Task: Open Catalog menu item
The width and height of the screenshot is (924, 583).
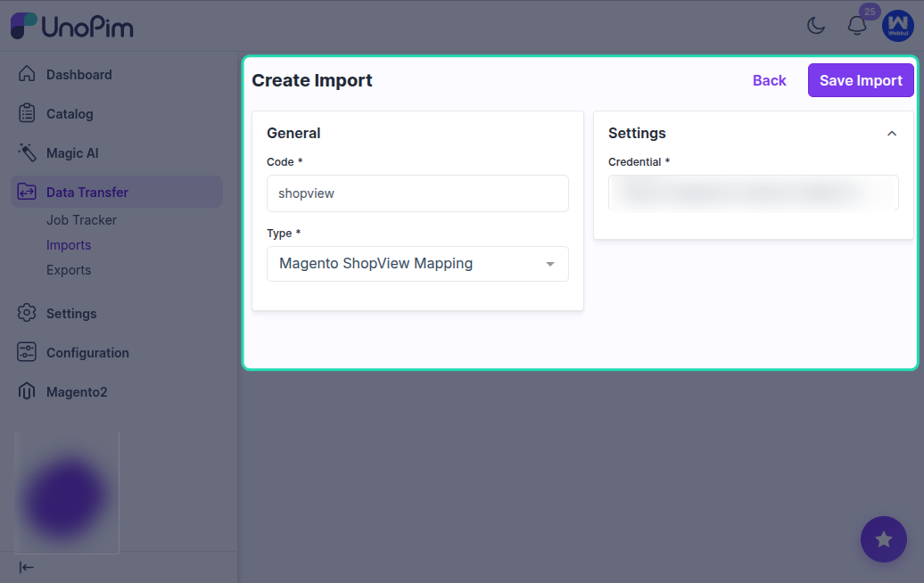Action: 70,114
